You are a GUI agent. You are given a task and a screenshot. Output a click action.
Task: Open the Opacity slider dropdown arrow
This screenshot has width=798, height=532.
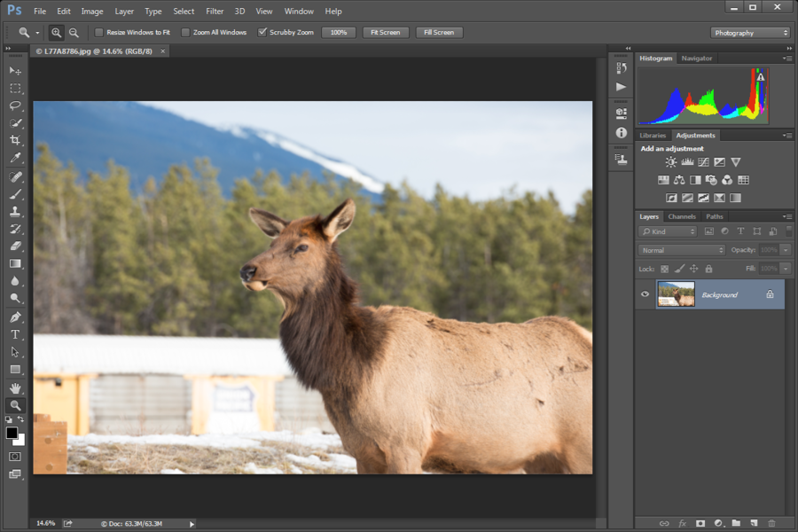pyautogui.click(x=786, y=250)
